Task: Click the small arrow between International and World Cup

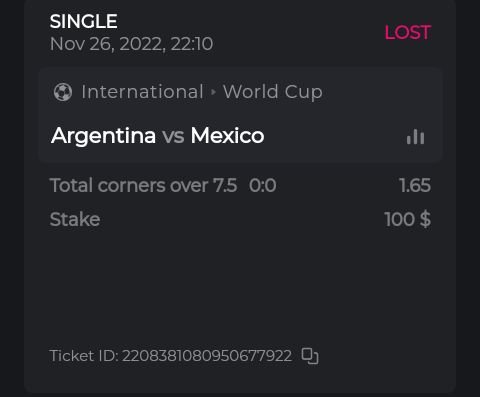Action: point(213,92)
